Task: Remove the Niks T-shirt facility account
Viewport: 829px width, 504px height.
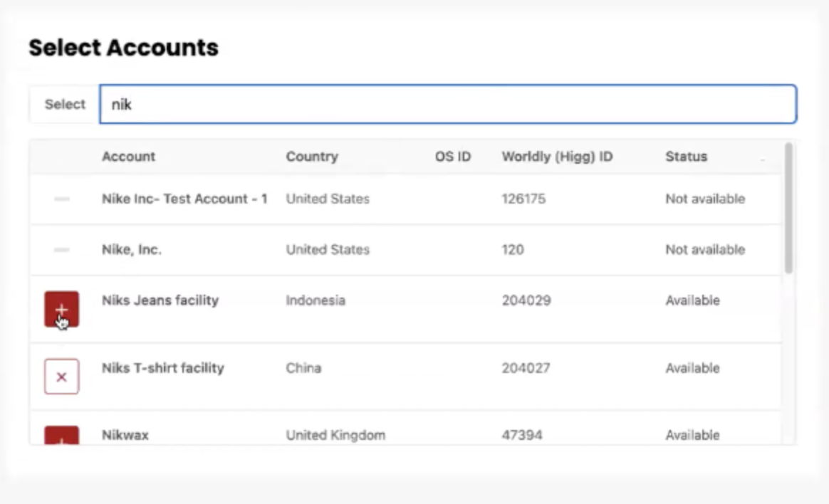Action: pos(62,376)
